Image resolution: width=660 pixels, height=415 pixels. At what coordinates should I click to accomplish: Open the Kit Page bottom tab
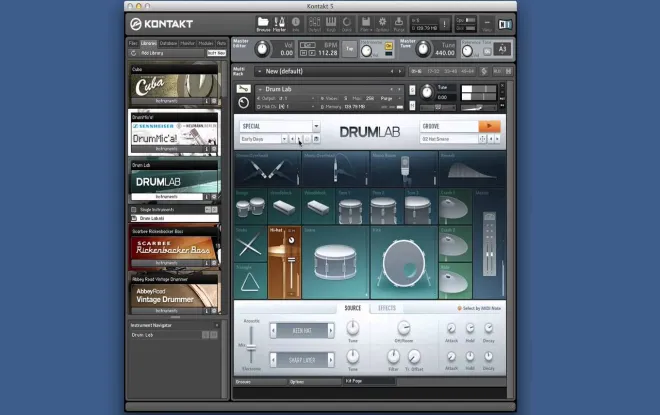click(370, 381)
